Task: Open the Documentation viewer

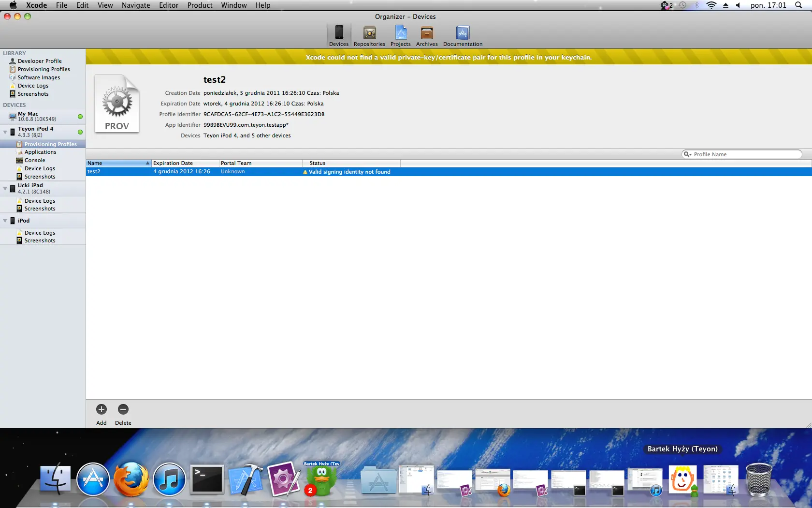Action: coord(463,36)
